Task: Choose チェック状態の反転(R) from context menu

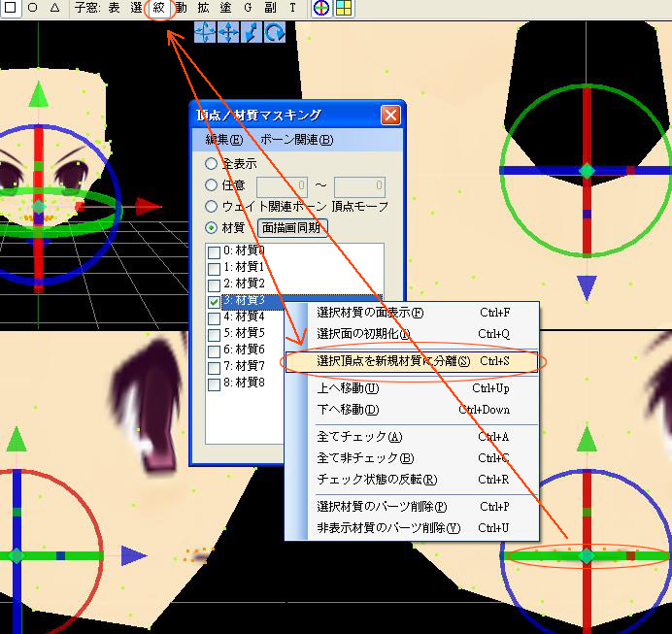Action: click(412, 480)
